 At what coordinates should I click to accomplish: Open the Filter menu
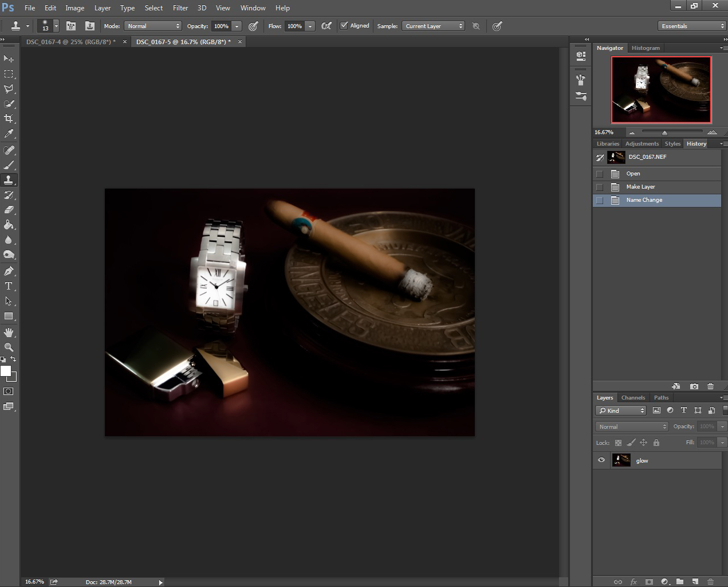[180, 8]
